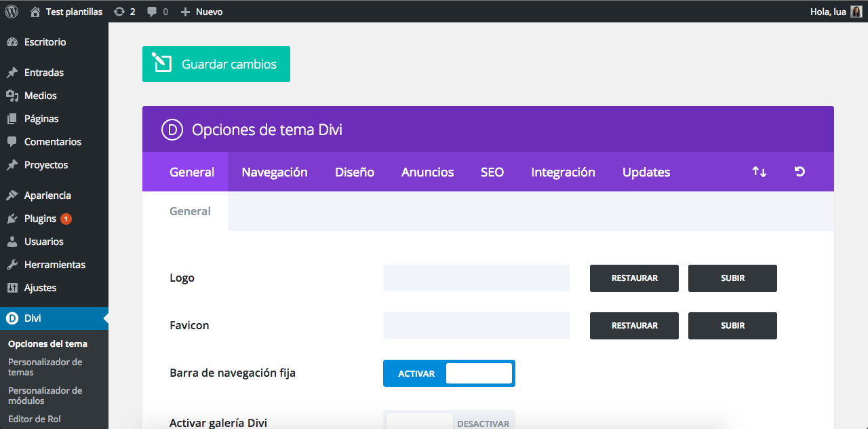Open the SEO tab in Divi options

pos(492,172)
